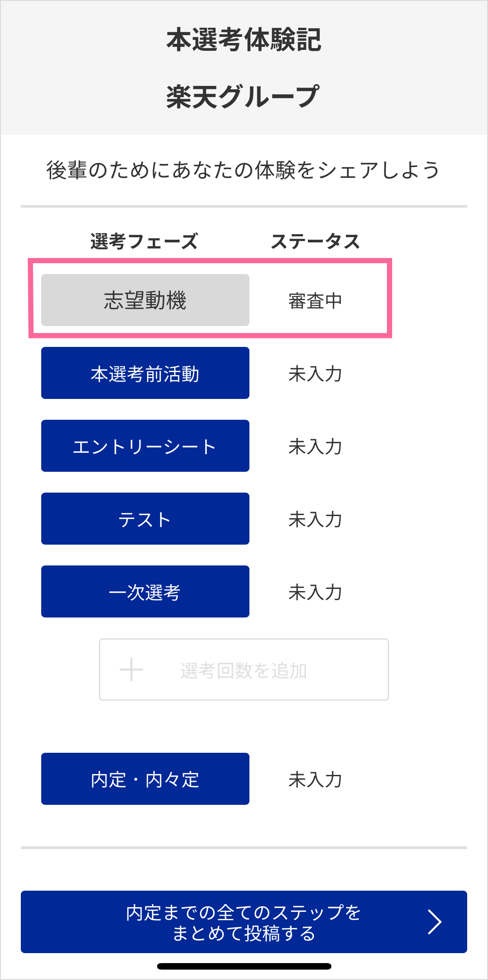Screen dimensions: 488x980
Task: Click the 未入力 status beside エントリーシート
Action: (315, 446)
